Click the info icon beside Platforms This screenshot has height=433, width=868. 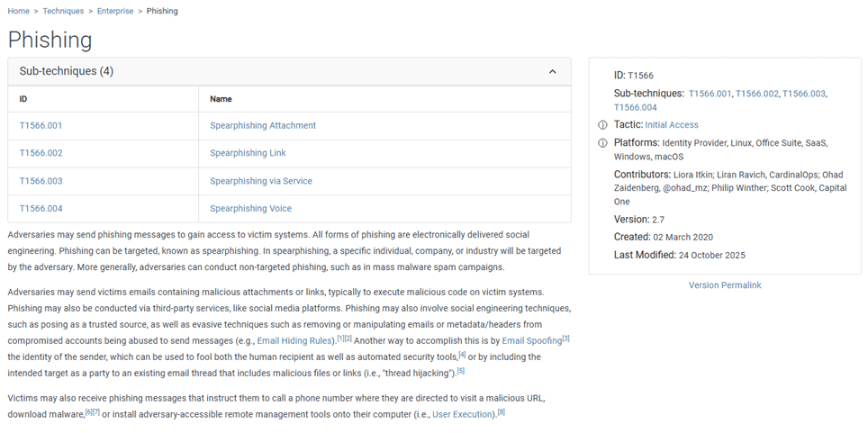coord(602,143)
